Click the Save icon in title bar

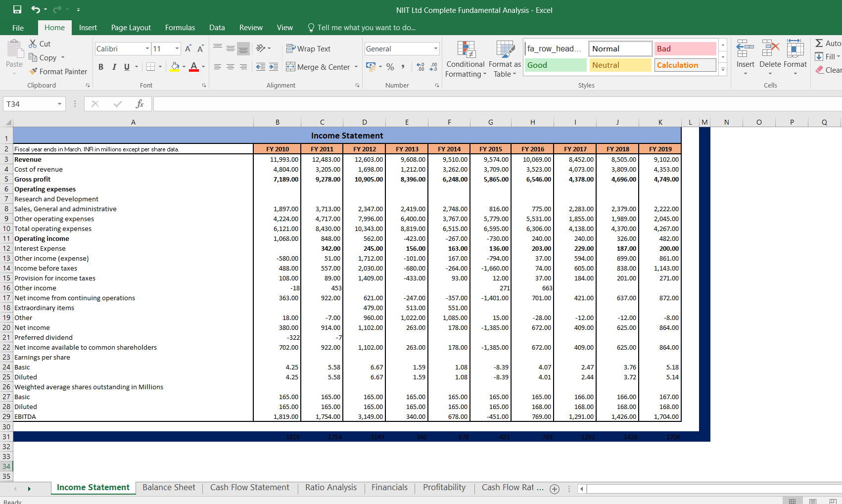coord(17,9)
